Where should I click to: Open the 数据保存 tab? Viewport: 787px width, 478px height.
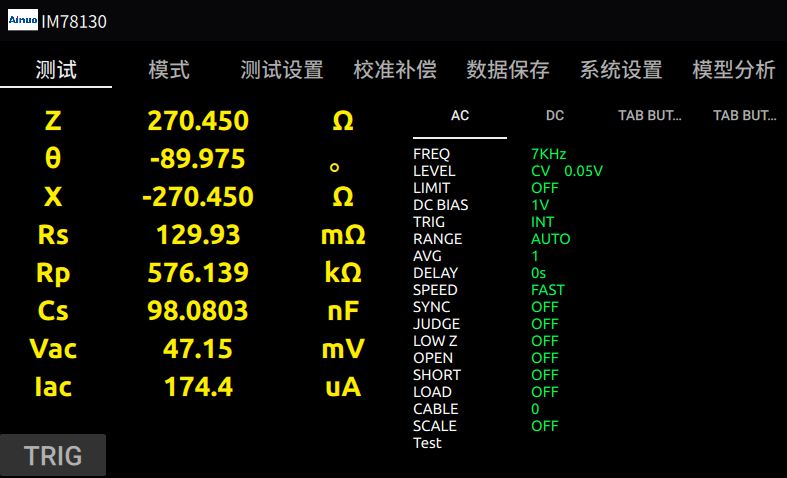coord(508,70)
